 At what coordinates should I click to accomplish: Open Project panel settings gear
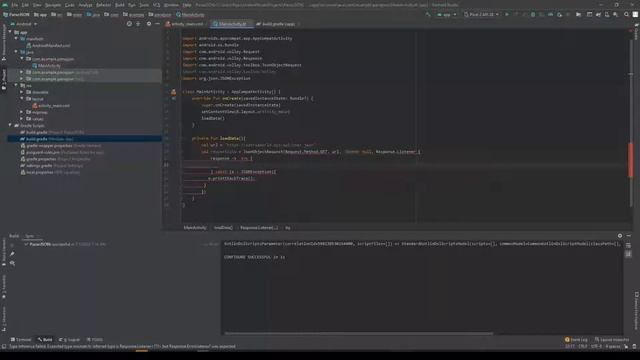coord(149,24)
